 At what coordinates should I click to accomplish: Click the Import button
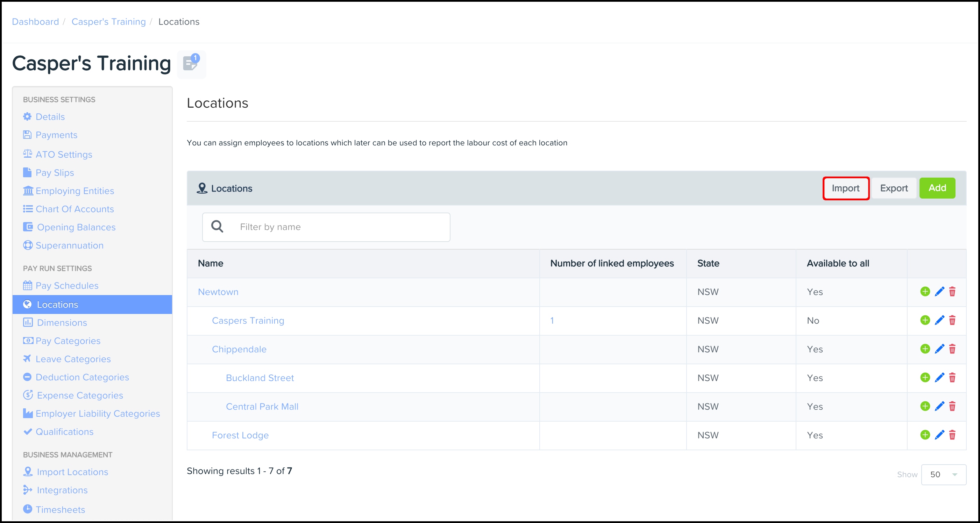(x=845, y=188)
